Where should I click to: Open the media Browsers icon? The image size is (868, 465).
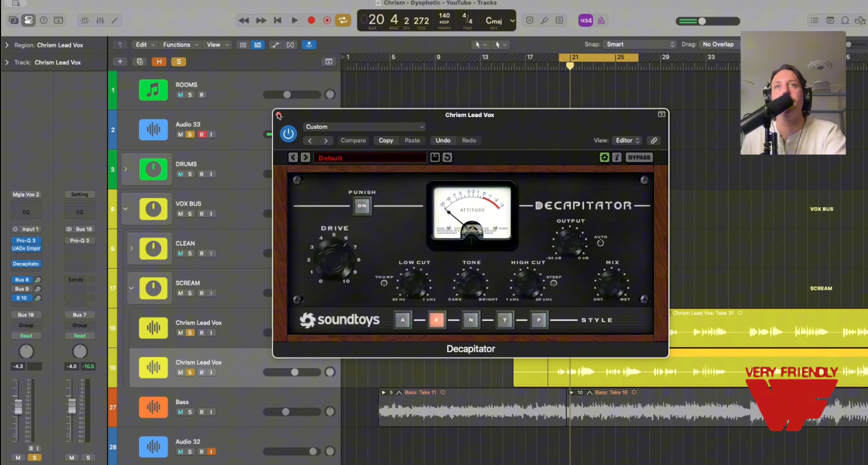coord(860,20)
